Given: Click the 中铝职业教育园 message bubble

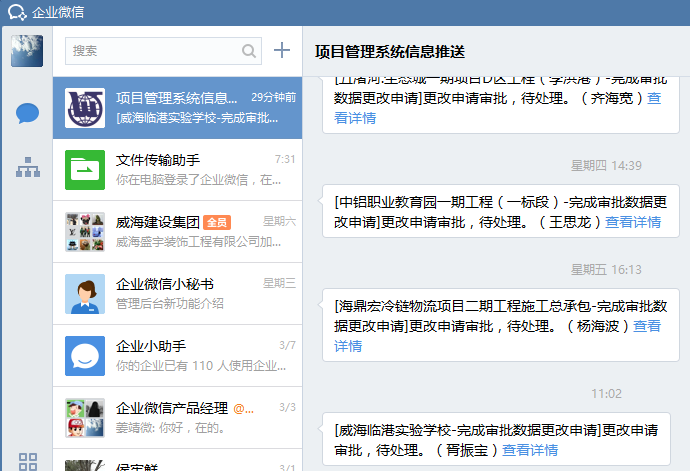Looking at the screenshot, I should [x=501, y=211].
